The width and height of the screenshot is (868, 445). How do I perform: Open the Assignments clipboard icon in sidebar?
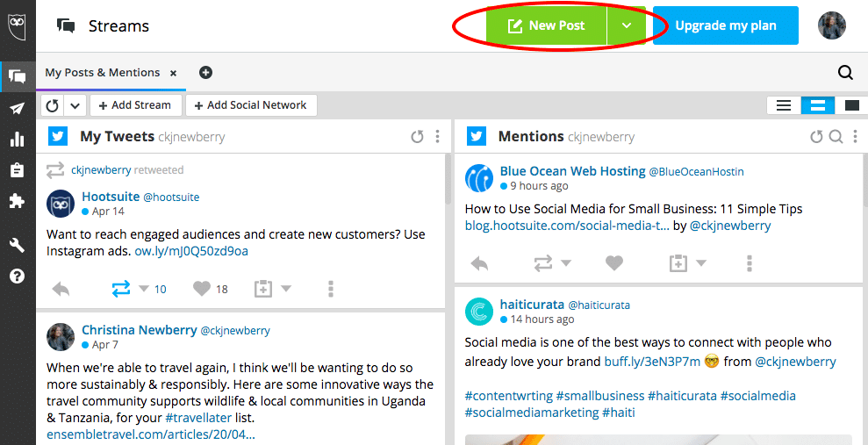(x=17, y=169)
